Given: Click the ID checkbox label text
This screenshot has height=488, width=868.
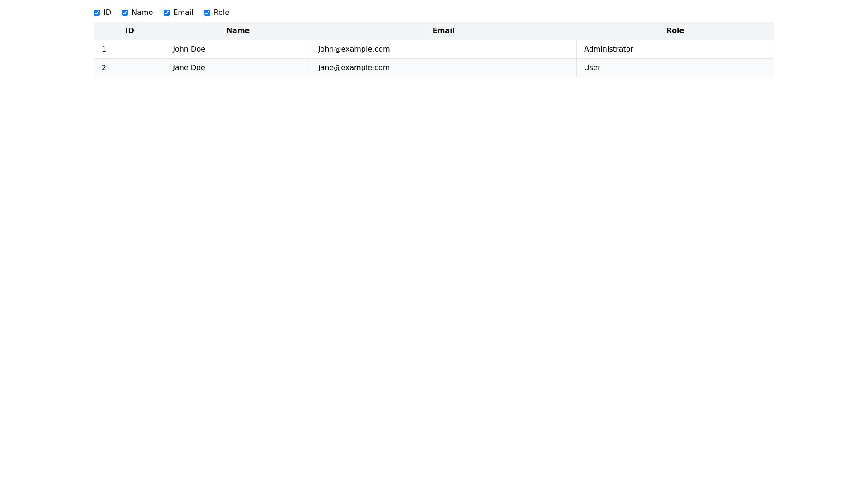Looking at the screenshot, I should [x=107, y=13].
